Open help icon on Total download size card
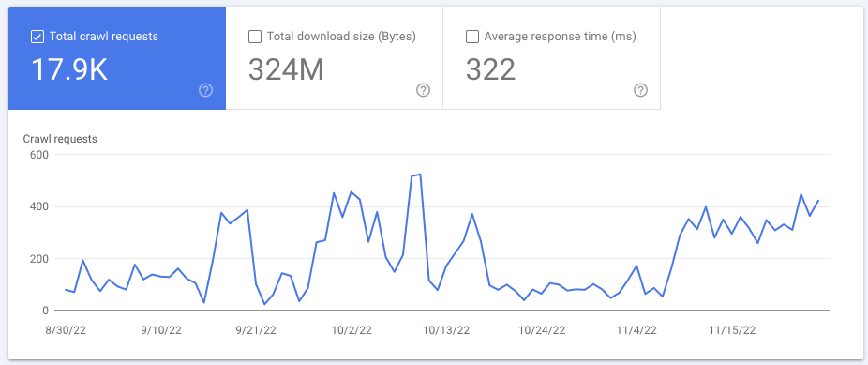This screenshot has height=365, width=868. pos(423,90)
